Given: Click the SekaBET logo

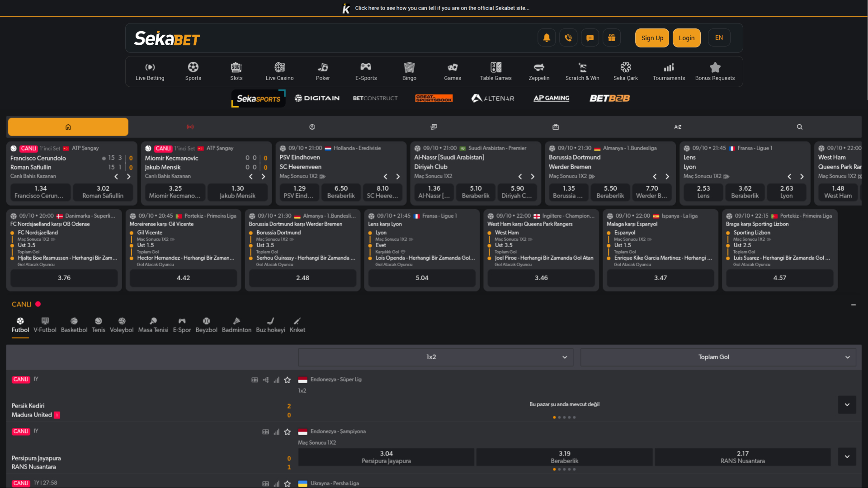Looking at the screenshot, I should (x=167, y=38).
